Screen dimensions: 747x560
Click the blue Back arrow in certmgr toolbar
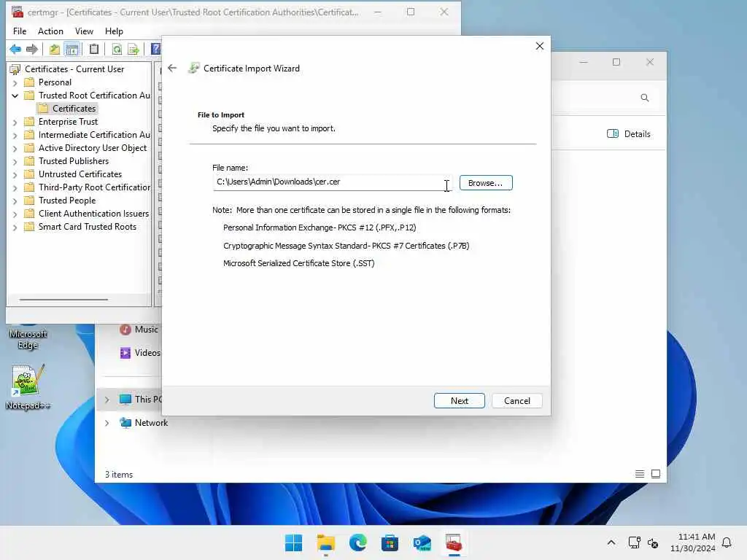pyautogui.click(x=15, y=49)
